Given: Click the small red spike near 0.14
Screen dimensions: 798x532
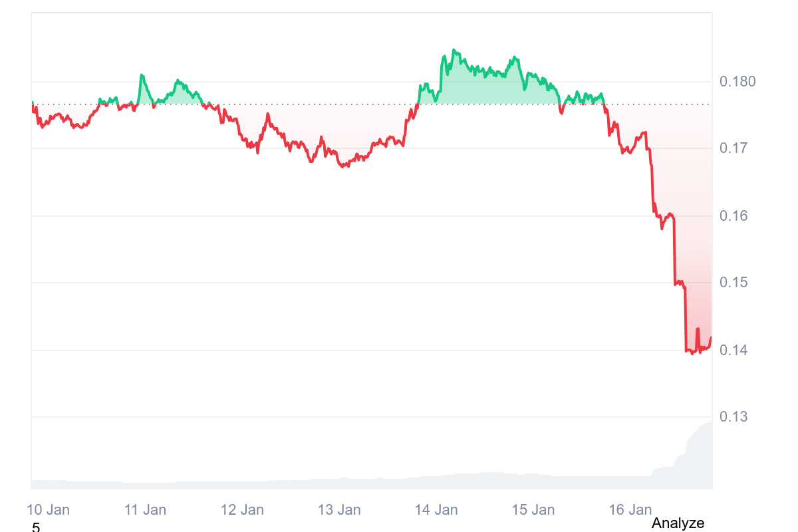Looking at the screenshot, I should 698,329.
